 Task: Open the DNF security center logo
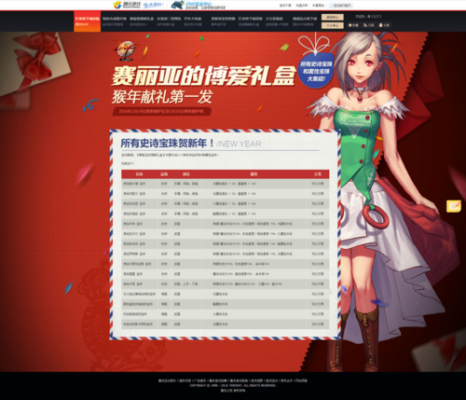tap(198, 5)
